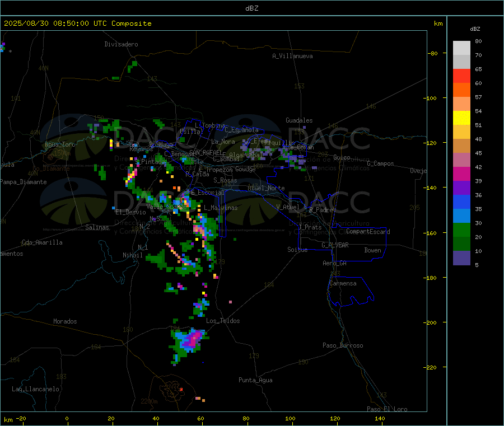The width and height of the screenshot is (504, 426).
Task: Click the J_Prats place label
Action: (310, 227)
